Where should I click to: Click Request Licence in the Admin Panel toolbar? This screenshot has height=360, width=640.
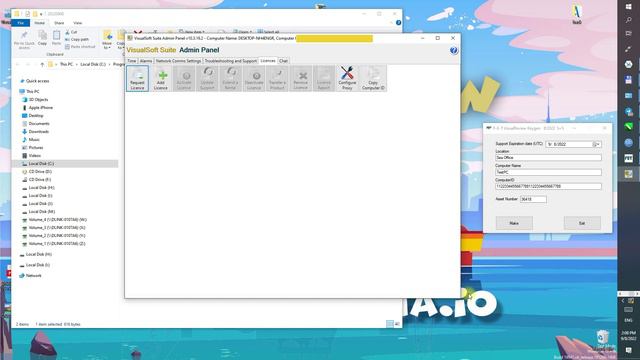click(138, 78)
